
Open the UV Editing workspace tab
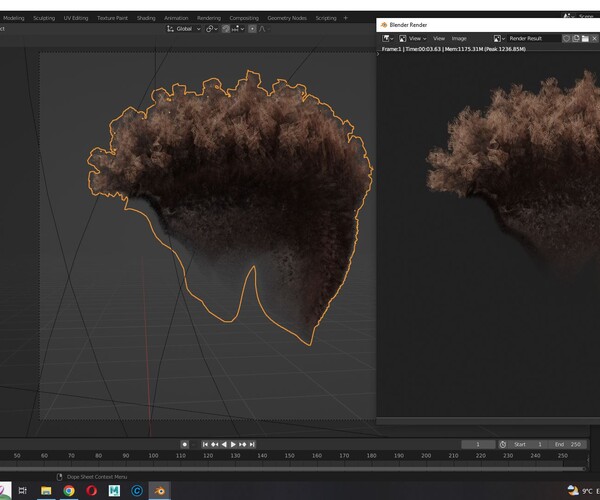pos(76,18)
